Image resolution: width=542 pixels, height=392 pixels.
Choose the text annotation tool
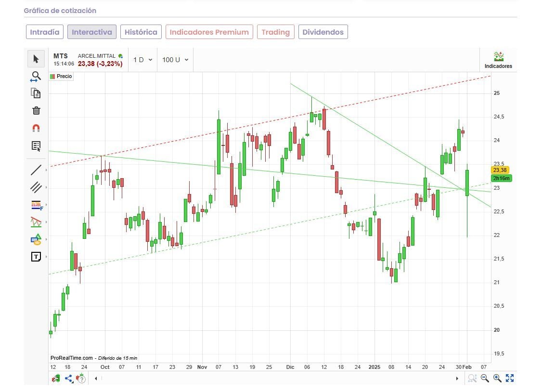tap(36, 257)
